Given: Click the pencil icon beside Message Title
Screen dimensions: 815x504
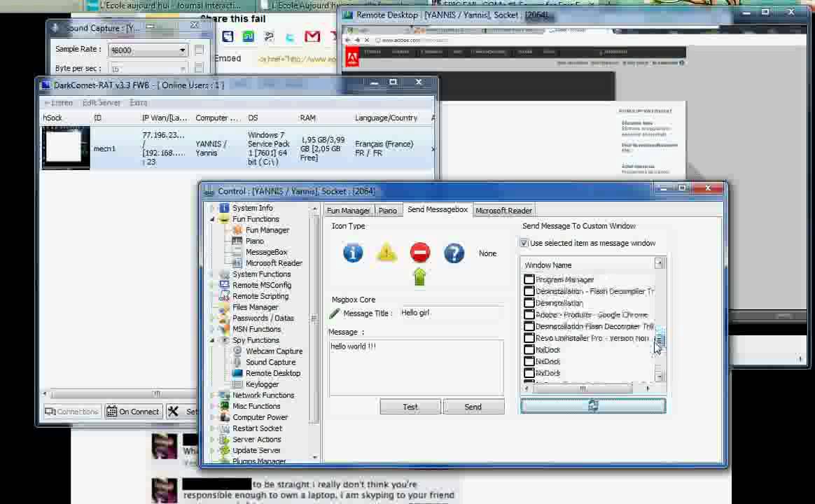Looking at the screenshot, I should 335,314.
